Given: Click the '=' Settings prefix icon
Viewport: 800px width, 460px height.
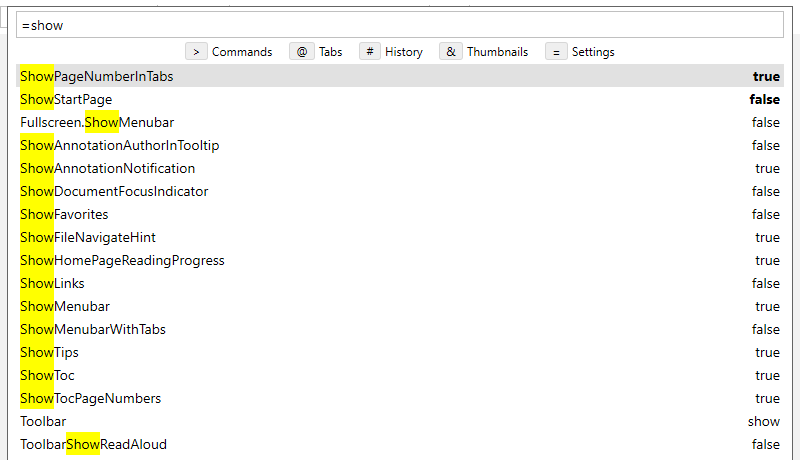Looking at the screenshot, I should click(x=556, y=52).
